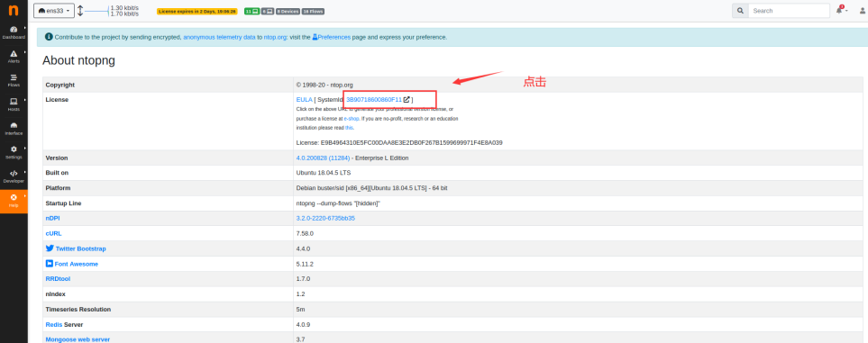This screenshot has height=343, width=868.
Task: Go to the Preferences page link
Action: point(331,37)
